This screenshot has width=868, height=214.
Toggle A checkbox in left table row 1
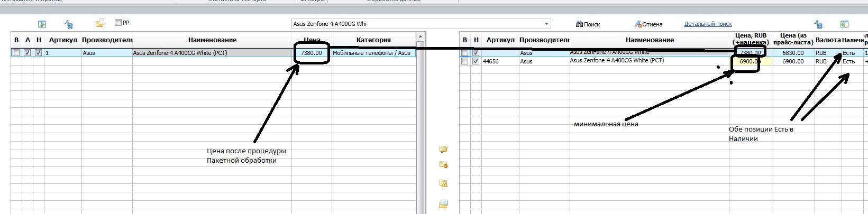click(x=28, y=53)
